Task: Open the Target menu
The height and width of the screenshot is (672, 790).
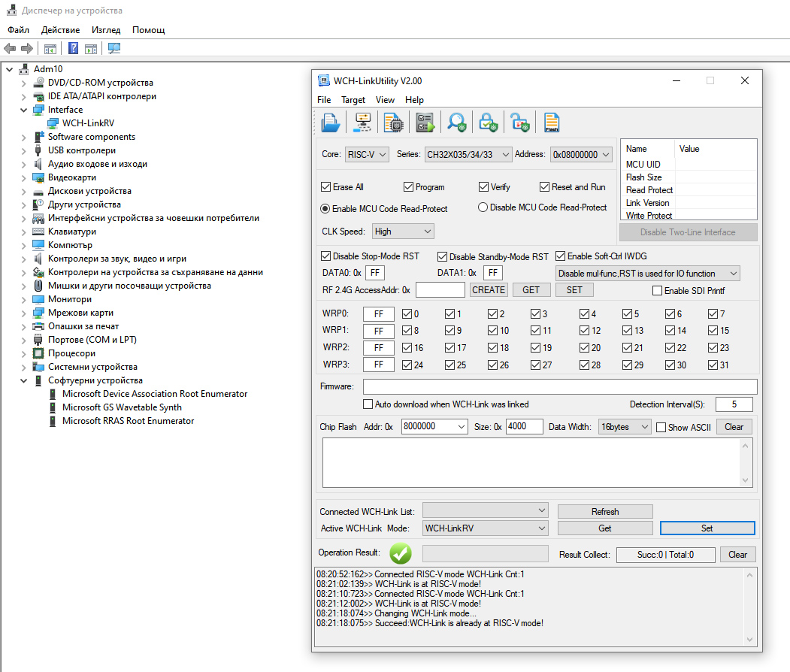Action: point(353,100)
